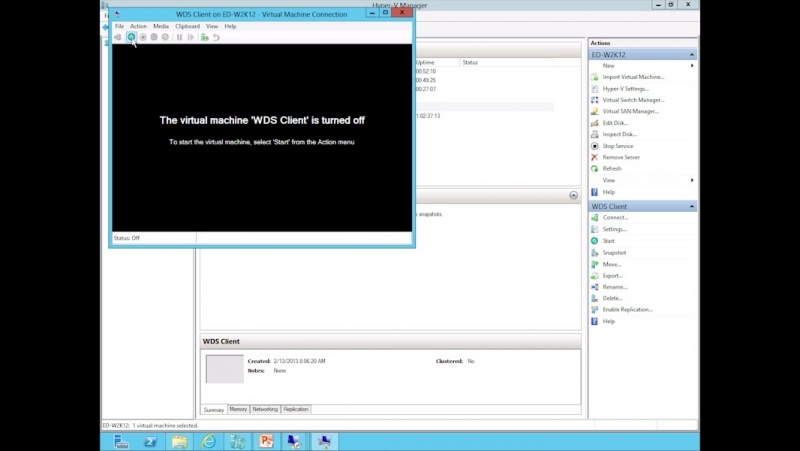Click Virtual Machine Connection taskbar icon
The height and width of the screenshot is (451, 800).
coord(324,441)
